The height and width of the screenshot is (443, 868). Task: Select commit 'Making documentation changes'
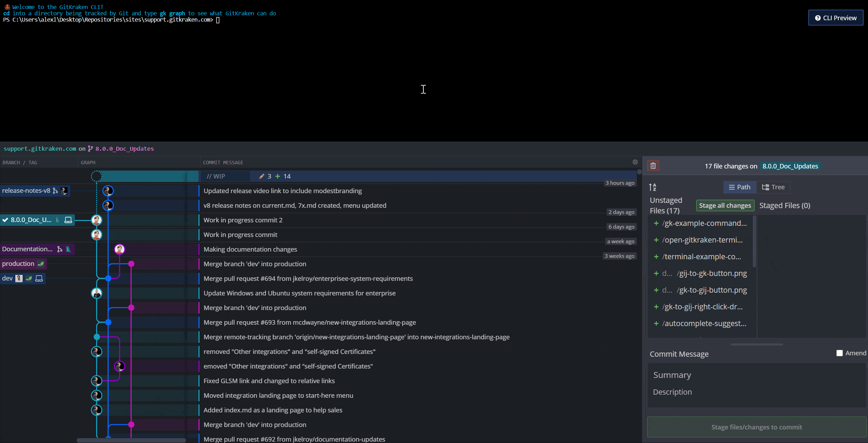pos(250,249)
